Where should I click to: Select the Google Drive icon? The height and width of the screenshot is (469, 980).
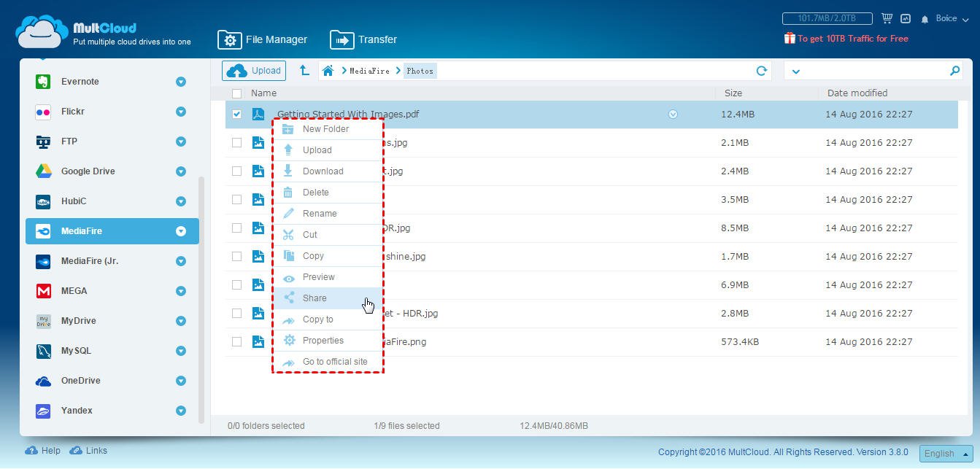pos(43,171)
